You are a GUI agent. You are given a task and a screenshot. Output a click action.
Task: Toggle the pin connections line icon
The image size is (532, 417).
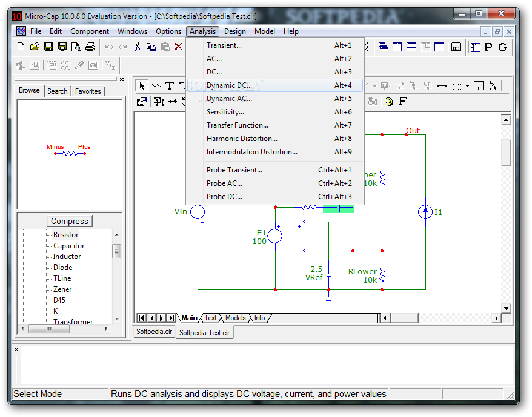pos(441,86)
